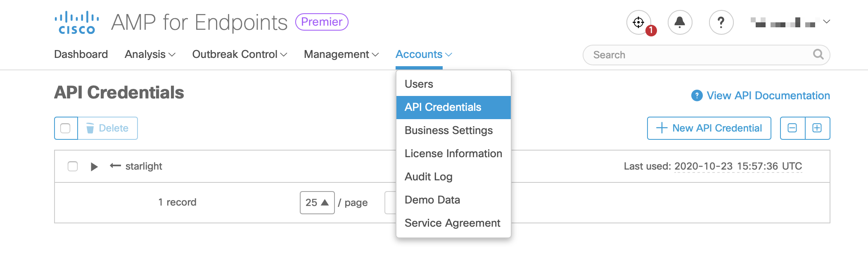This screenshot has height=273, width=868.
Task: Open the View API Documentation link
Action: click(x=768, y=96)
